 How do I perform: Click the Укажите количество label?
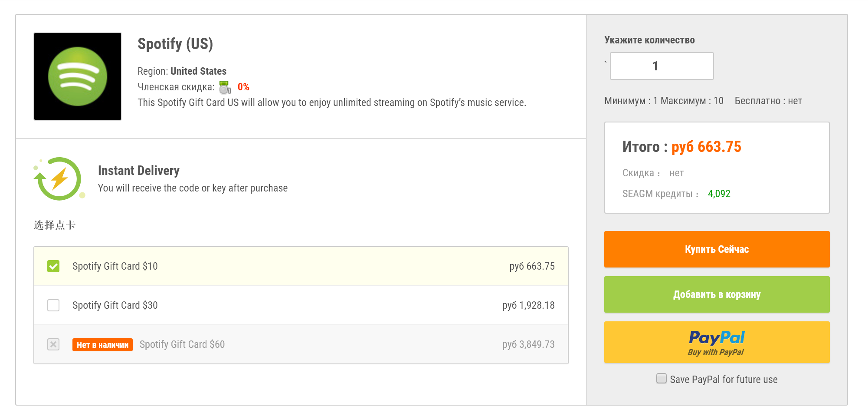[649, 40]
